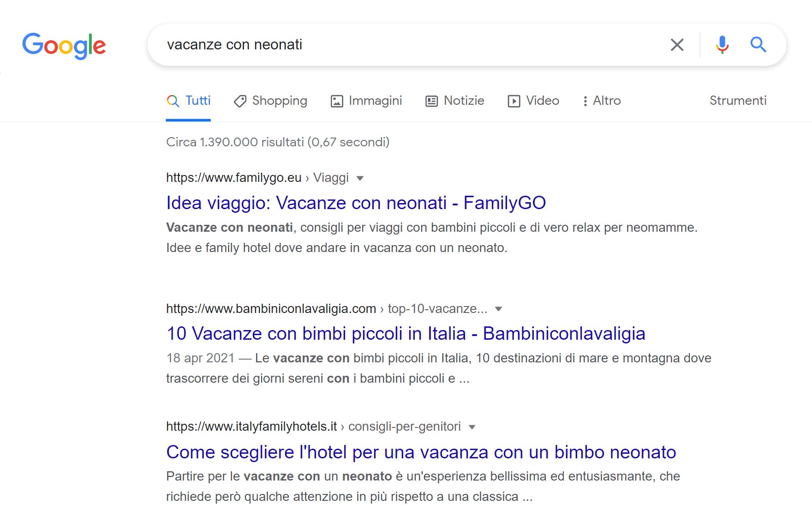Viewport: 812px width, 517px height.
Task: Expand the dropdown arrow next to bambiniconlavaligia.com
Action: (498, 309)
